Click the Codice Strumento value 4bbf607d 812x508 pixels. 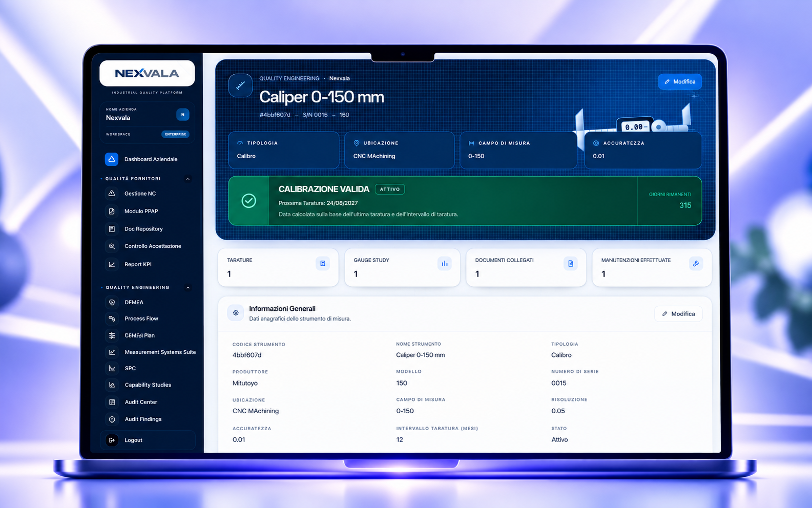click(247, 355)
